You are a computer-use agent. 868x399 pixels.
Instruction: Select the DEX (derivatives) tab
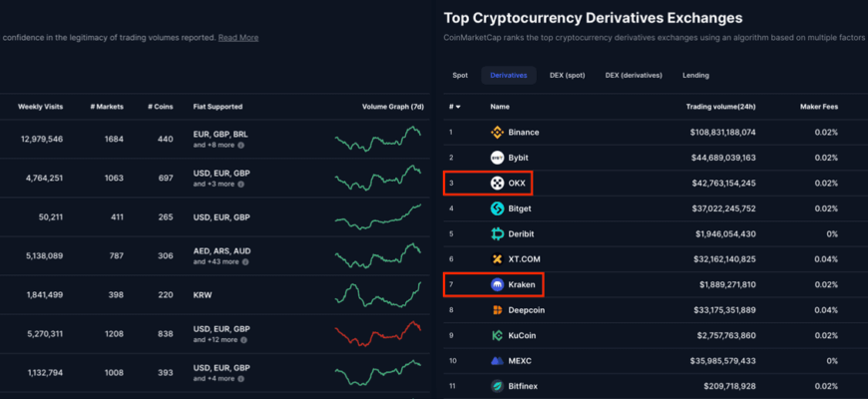click(634, 75)
